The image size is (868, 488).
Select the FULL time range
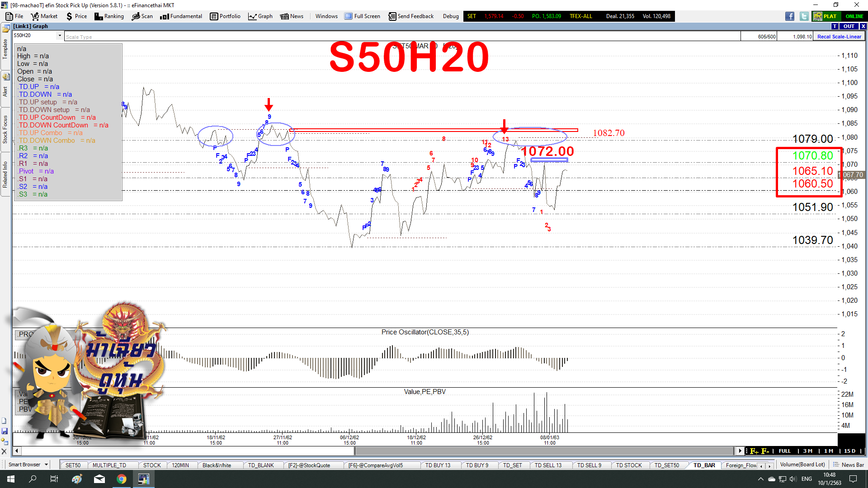[x=785, y=451]
